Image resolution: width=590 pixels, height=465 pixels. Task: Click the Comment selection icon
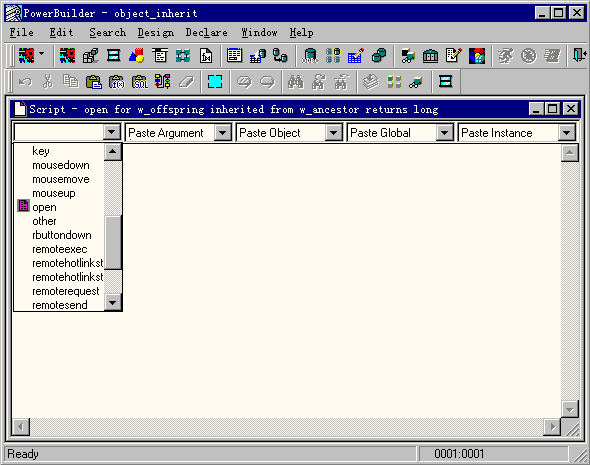tap(245, 82)
